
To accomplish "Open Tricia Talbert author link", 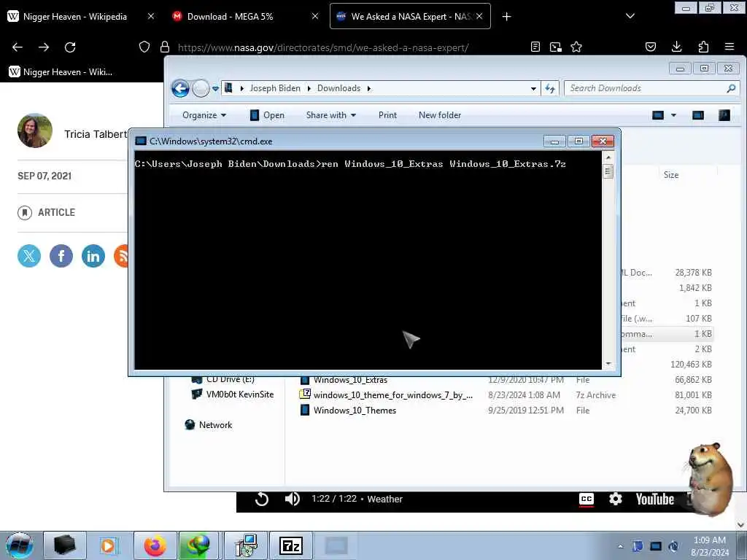I will click(96, 134).
